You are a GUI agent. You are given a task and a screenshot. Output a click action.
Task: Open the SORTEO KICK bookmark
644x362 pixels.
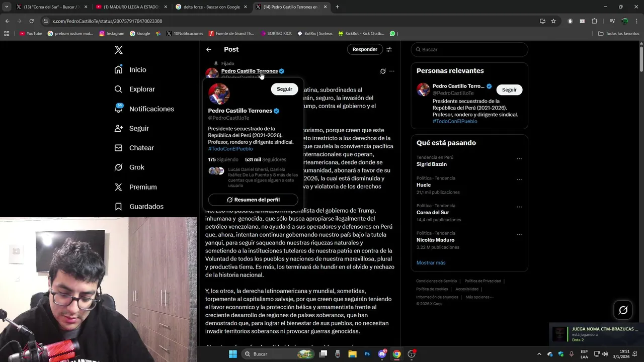tap(276, 34)
